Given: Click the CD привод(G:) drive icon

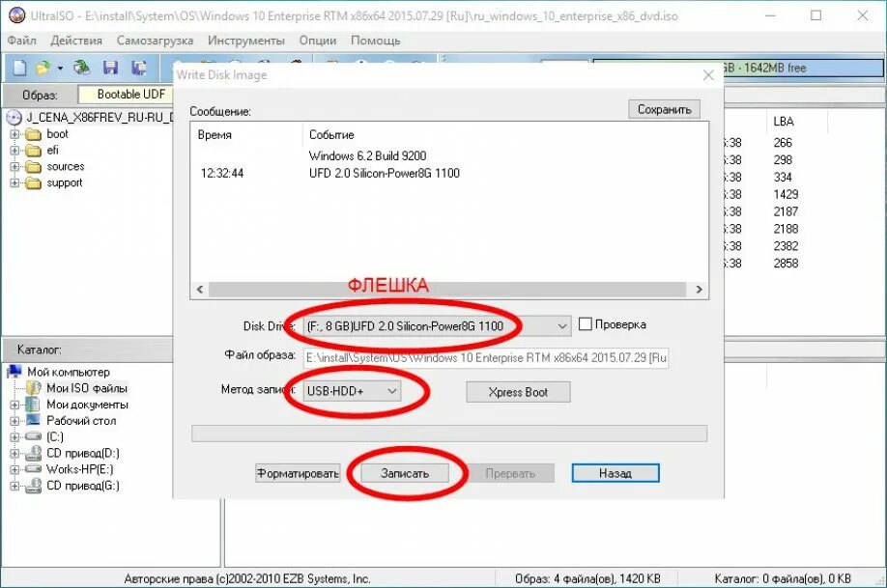Looking at the screenshot, I should (x=34, y=486).
